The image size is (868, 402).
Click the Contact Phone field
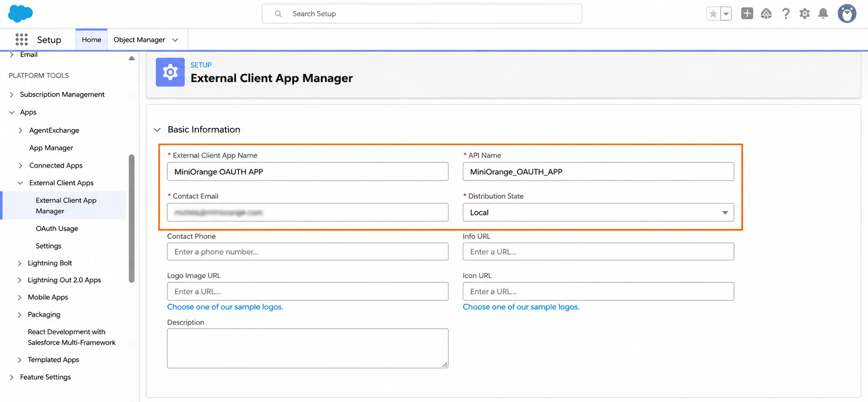[308, 252]
